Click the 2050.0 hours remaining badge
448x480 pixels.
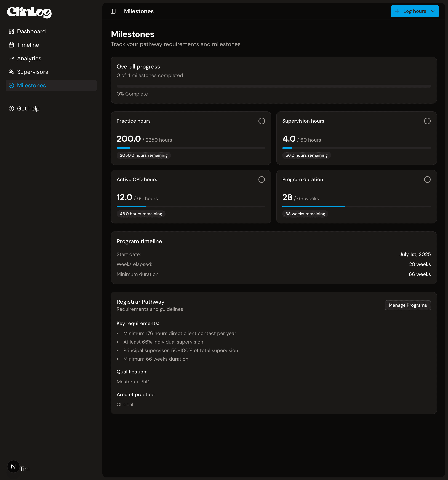point(143,155)
